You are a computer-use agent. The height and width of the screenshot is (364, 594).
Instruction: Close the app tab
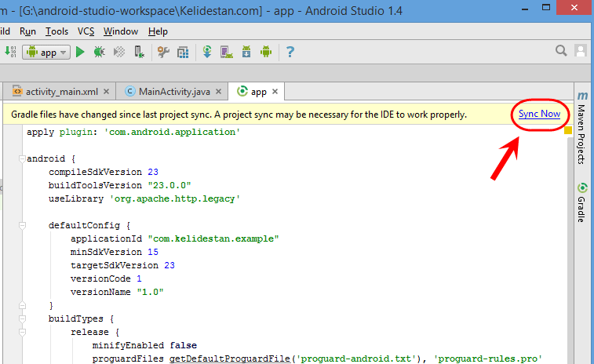[275, 92]
